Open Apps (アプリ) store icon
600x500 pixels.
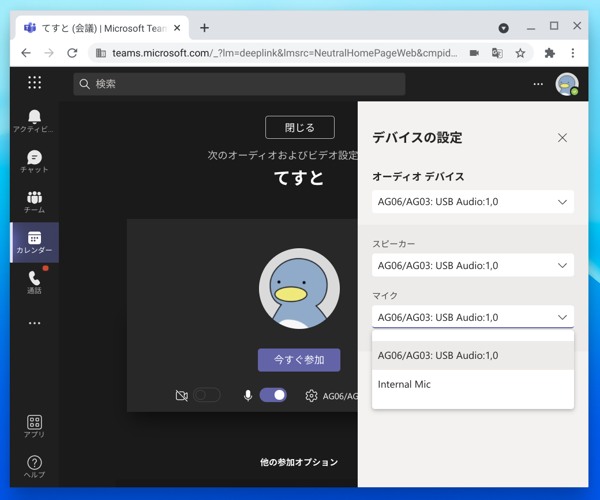[34, 426]
